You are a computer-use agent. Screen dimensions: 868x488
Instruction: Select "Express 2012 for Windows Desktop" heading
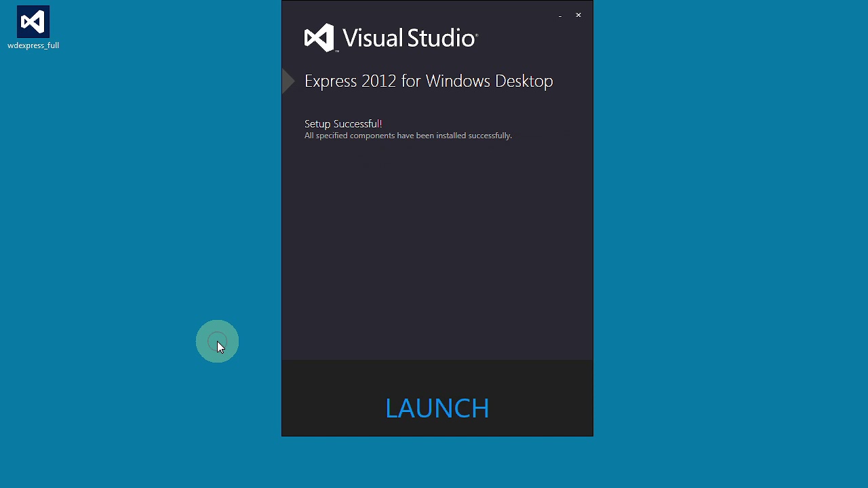click(x=429, y=81)
